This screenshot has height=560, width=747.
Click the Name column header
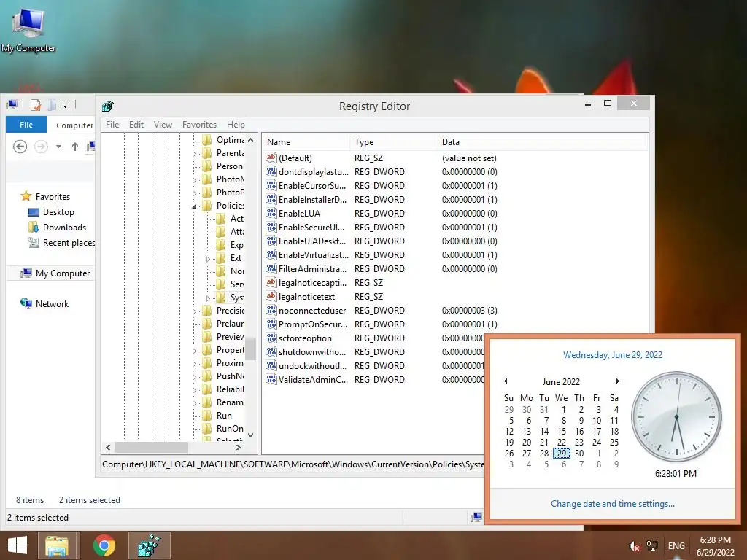[306, 142]
